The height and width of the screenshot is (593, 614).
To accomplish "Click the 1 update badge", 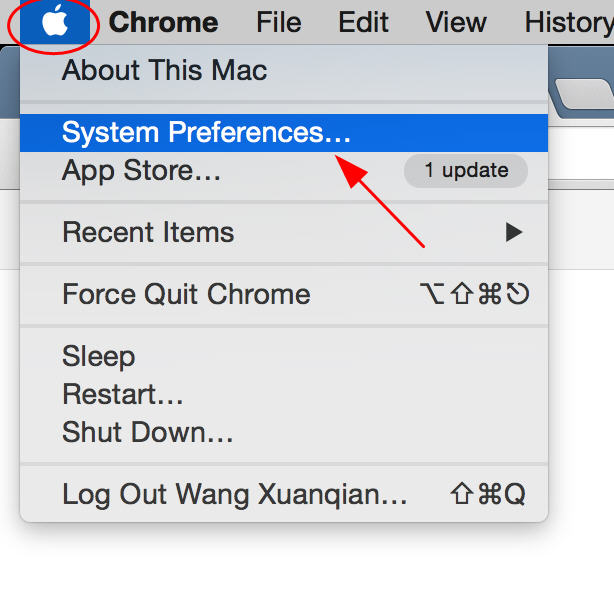I will 466,171.
